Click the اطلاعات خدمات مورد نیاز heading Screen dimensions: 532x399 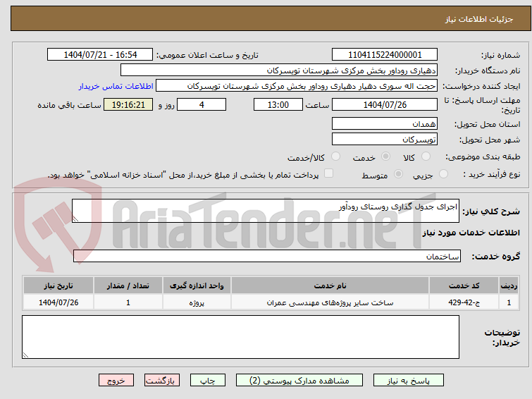pyautogui.click(x=471, y=233)
